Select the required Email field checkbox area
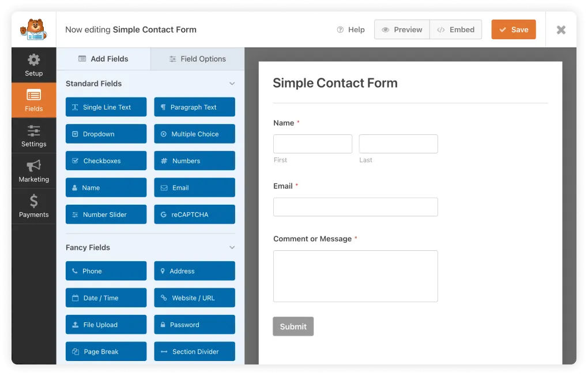 tap(356, 206)
